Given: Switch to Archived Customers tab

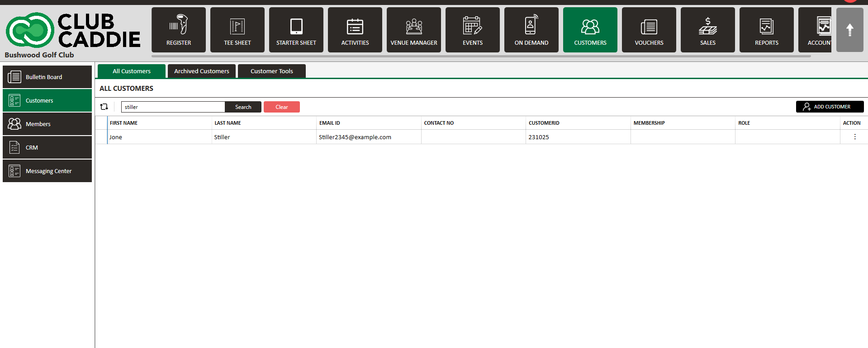Looking at the screenshot, I should (202, 71).
